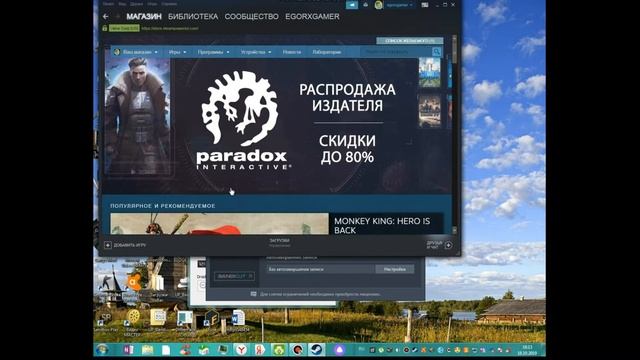Open the ЗАГРУЗКИ downloads link
This screenshot has height=360, width=640.
pyautogui.click(x=280, y=241)
